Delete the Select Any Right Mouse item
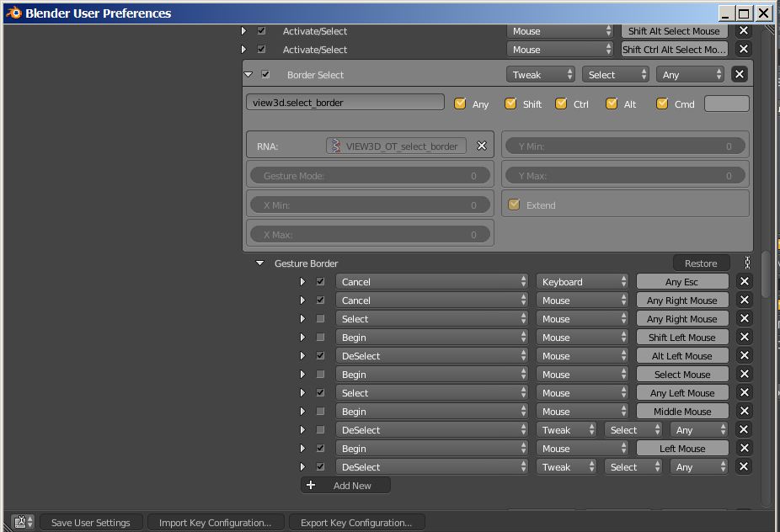The width and height of the screenshot is (780, 532). (x=744, y=319)
